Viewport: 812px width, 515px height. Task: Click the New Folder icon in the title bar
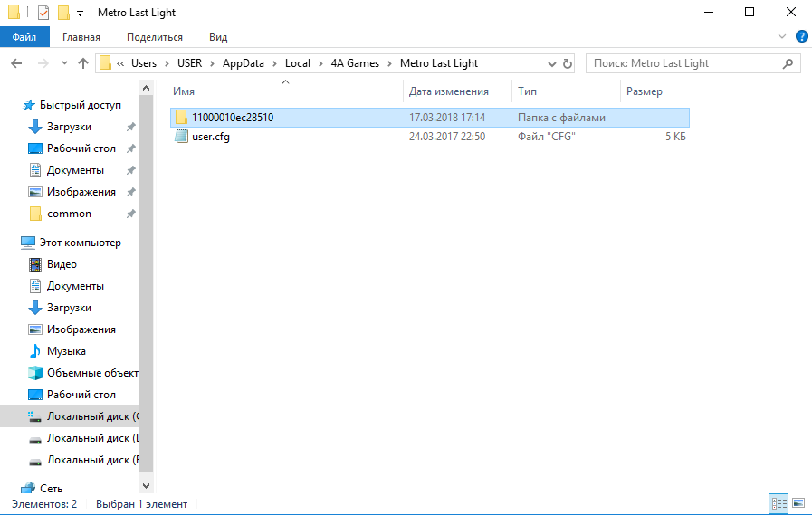(63, 13)
